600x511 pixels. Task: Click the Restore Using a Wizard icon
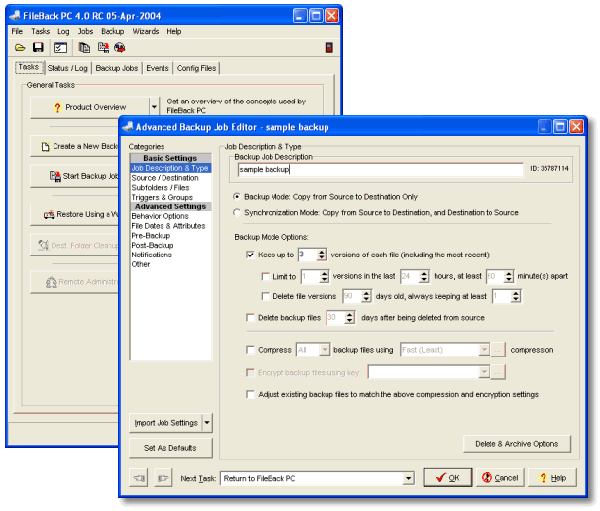(49, 215)
